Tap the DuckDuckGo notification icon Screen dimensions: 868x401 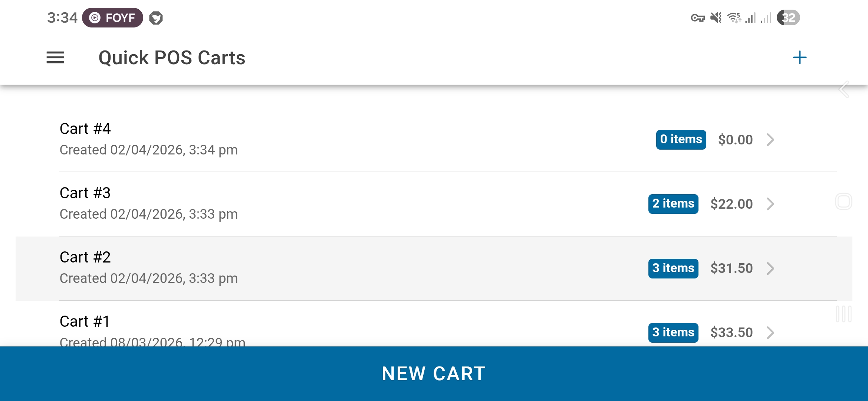pyautogui.click(x=156, y=17)
